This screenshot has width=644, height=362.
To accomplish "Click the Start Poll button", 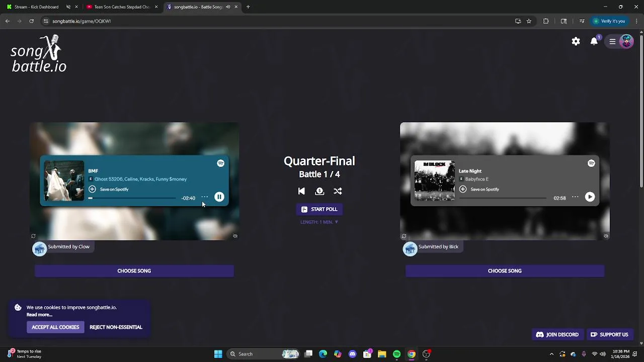I will tap(319, 209).
